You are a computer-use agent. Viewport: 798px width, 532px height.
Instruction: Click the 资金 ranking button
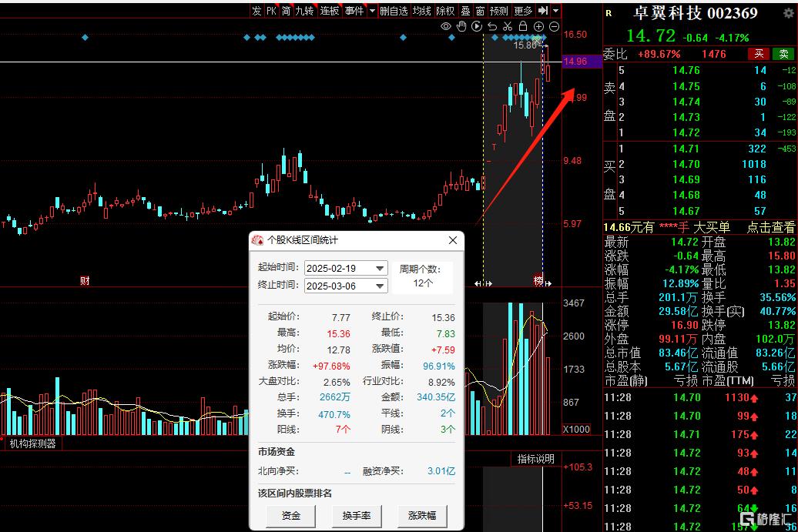click(290, 515)
